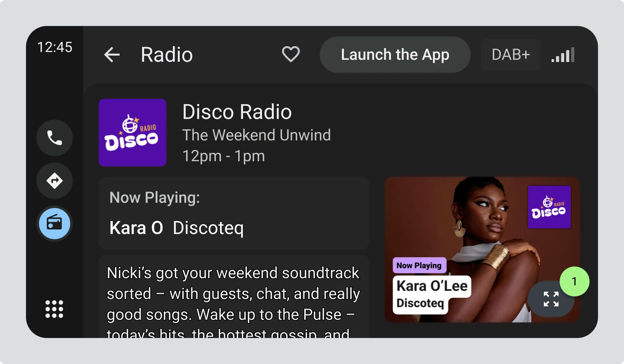Open navigation directions in sidebar

(x=55, y=181)
